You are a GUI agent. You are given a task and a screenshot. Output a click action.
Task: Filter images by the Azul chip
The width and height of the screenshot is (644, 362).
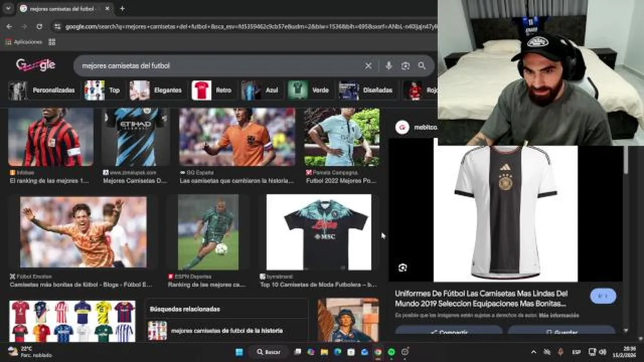coord(260,90)
